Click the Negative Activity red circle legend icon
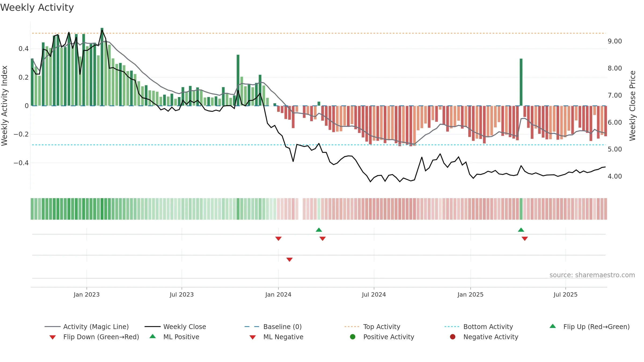The height and width of the screenshot is (362, 644). 453,337
